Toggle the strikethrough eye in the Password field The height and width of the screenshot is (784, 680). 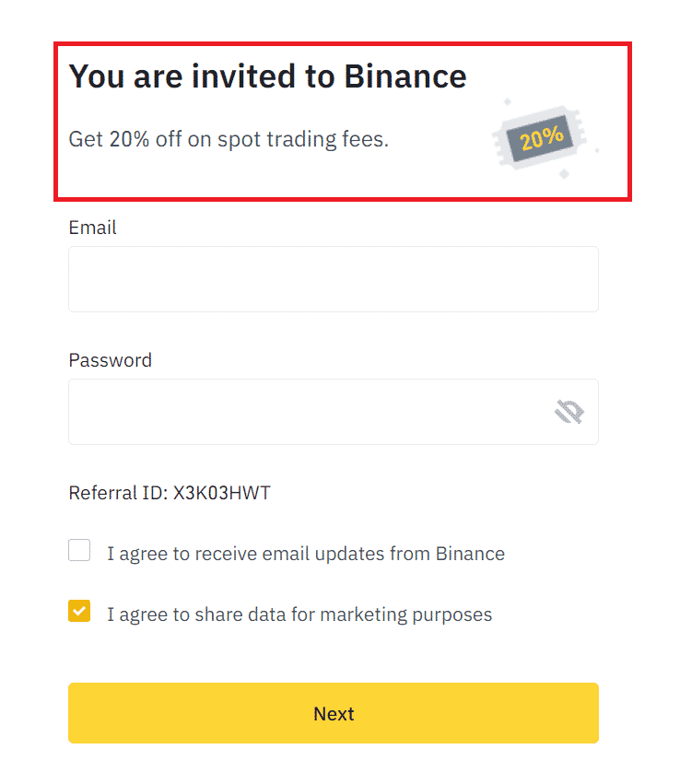coord(569,412)
